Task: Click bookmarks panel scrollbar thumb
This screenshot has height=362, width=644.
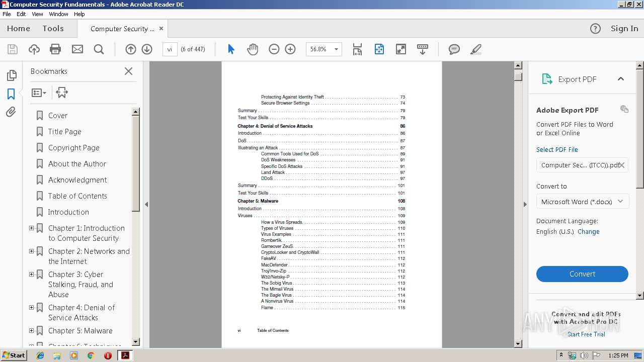Action: pyautogui.click(x=135, y=163)
